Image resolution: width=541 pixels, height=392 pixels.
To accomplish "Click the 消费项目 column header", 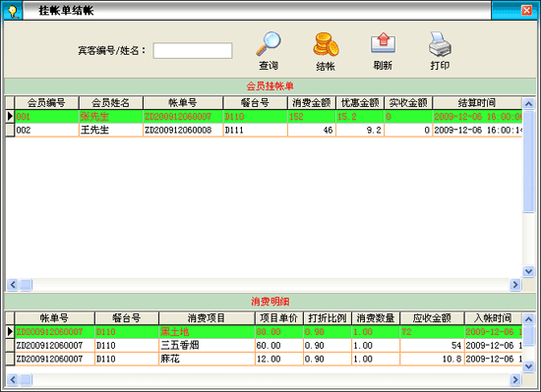I will click(x=207, y=318).
